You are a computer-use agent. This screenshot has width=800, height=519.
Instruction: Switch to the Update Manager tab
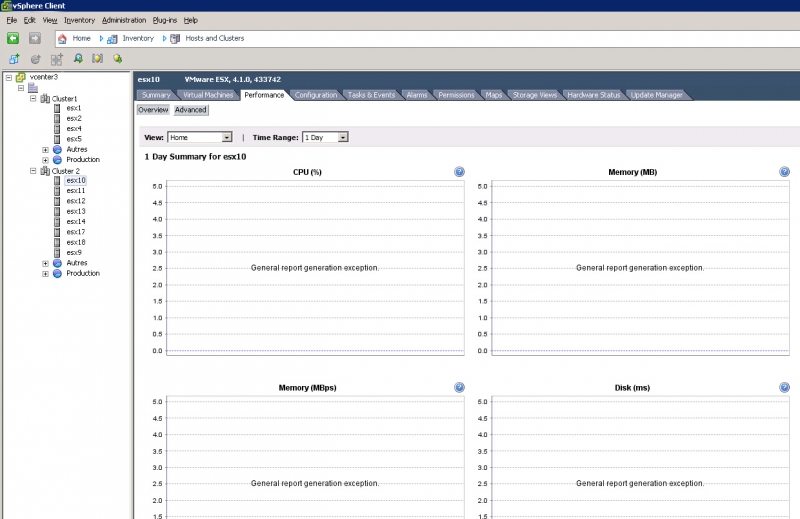[x=656, y=95]
